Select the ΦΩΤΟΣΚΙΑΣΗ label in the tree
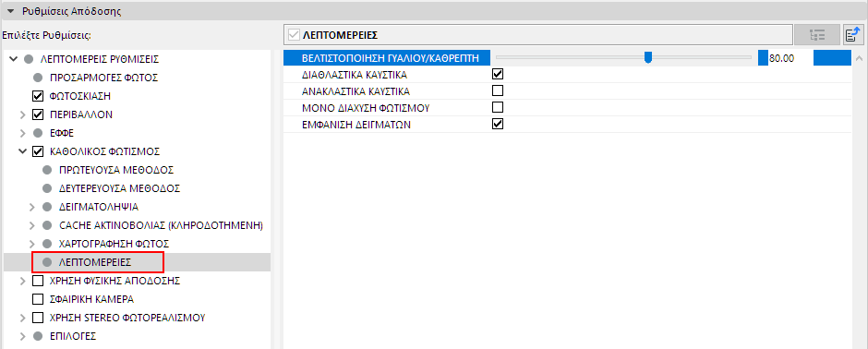 click(x=80, y=96)
